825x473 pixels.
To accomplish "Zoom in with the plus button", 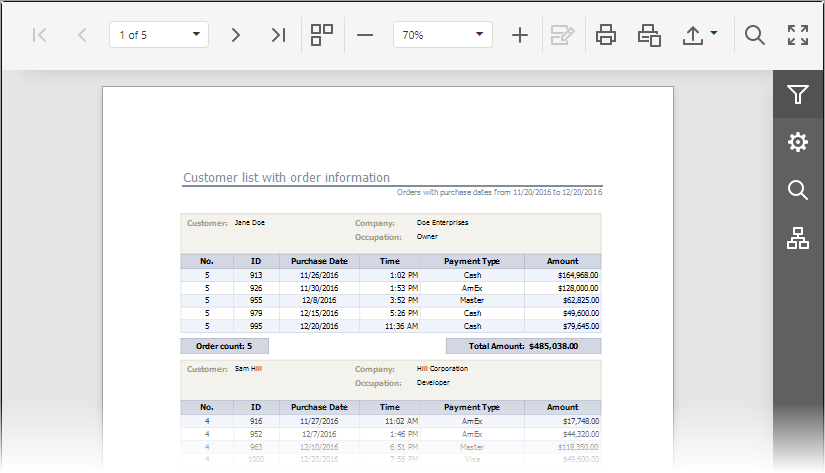I will coord(520,35).
